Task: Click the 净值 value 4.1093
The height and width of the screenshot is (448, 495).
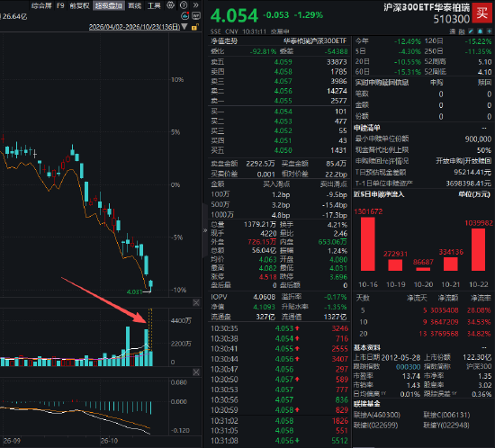Action: click(x=265, y=307)
